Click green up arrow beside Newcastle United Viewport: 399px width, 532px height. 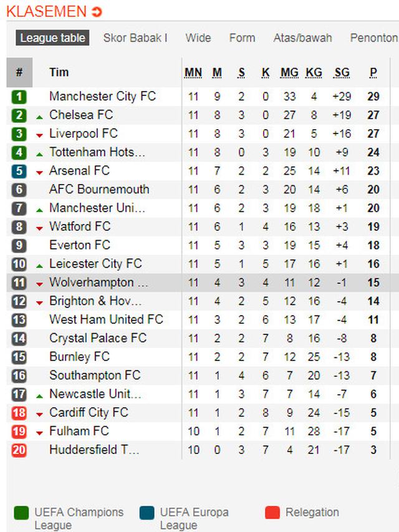[39, 395]
